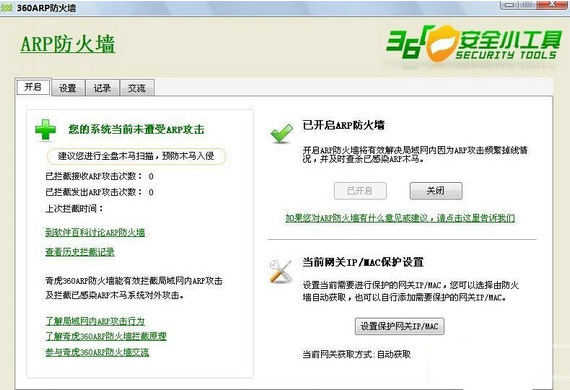Image resolution: width=570 pixels, height=390 pixels.
Task: Select the 交流 tab
Action: coord(137,88)
